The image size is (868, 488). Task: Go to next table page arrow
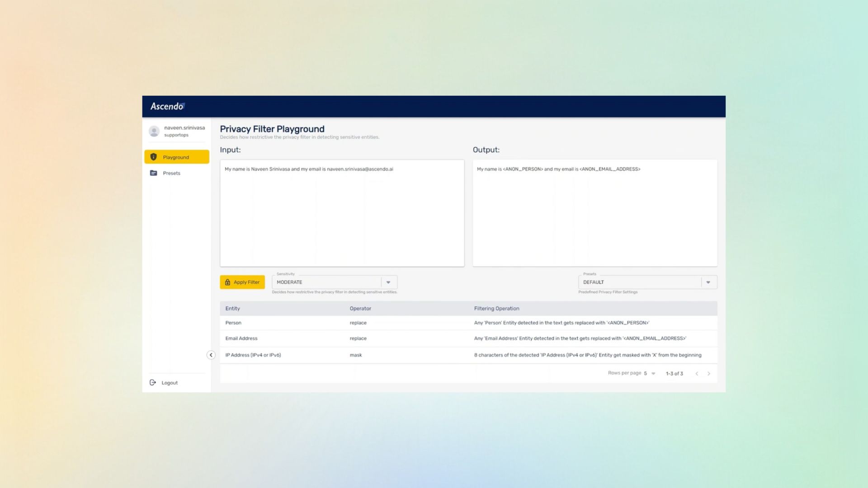pos(708,374)
